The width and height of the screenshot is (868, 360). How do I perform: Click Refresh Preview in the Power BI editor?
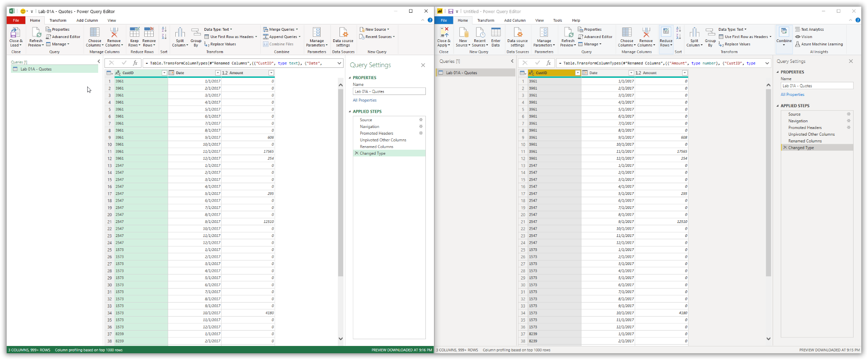(x=568, y=37)
